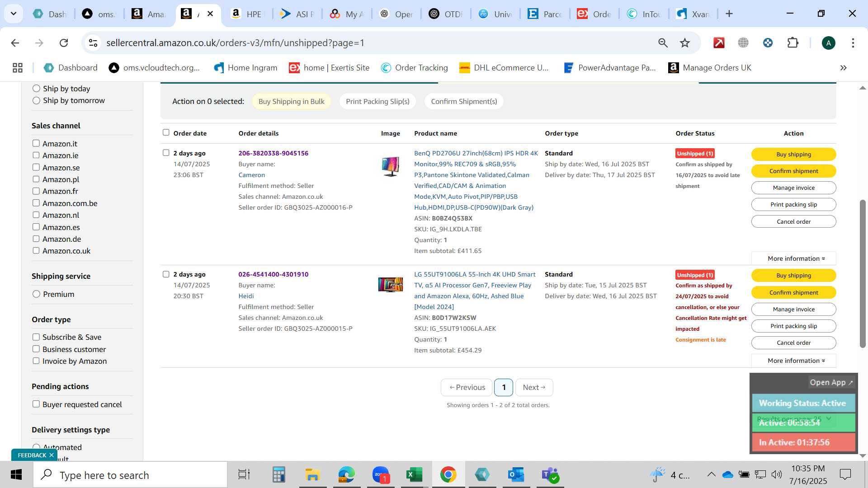Click the page vertical scrollbar thumb
The width and height of the screenshot is (868, 488).
(862, 273)
